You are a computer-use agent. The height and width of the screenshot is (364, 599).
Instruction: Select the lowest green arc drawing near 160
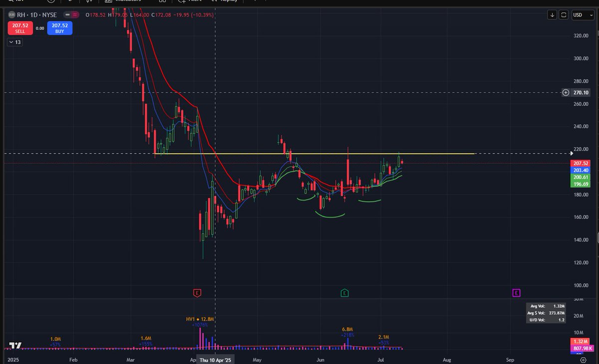point(330,215)
